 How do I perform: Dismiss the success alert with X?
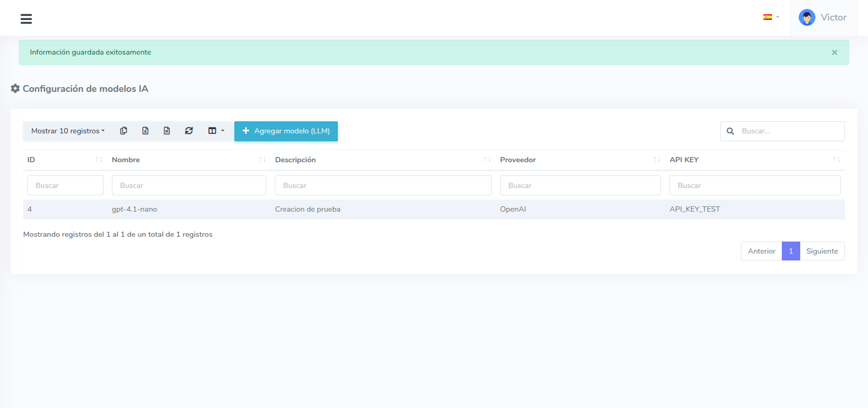pyautogui.click(x=834, y=53)
